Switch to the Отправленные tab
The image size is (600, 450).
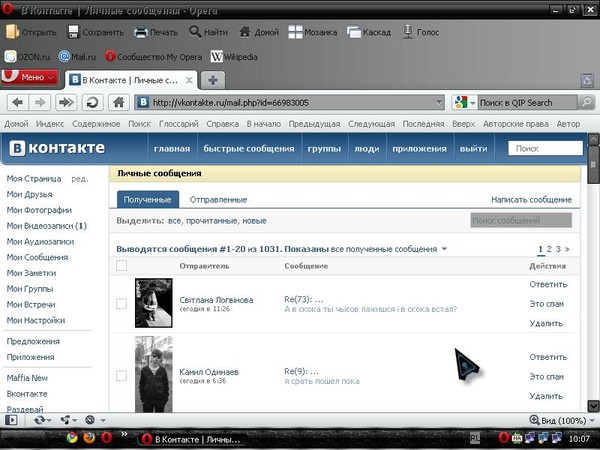click(218, 200)
